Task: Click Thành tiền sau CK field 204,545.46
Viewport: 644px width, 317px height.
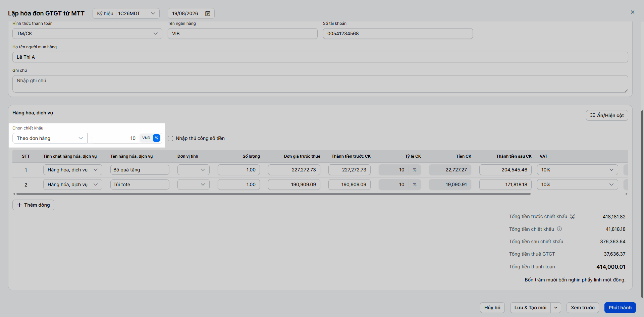Action: click(505, 170)
